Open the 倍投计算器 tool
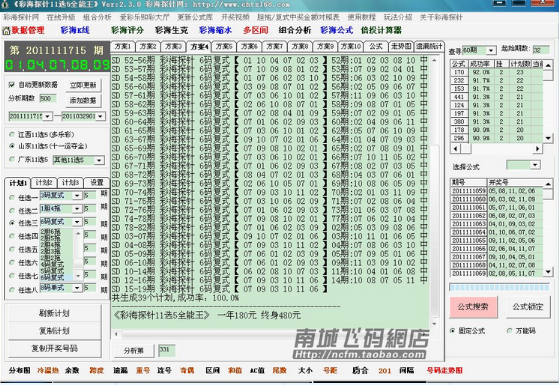 tap(381, 30)
